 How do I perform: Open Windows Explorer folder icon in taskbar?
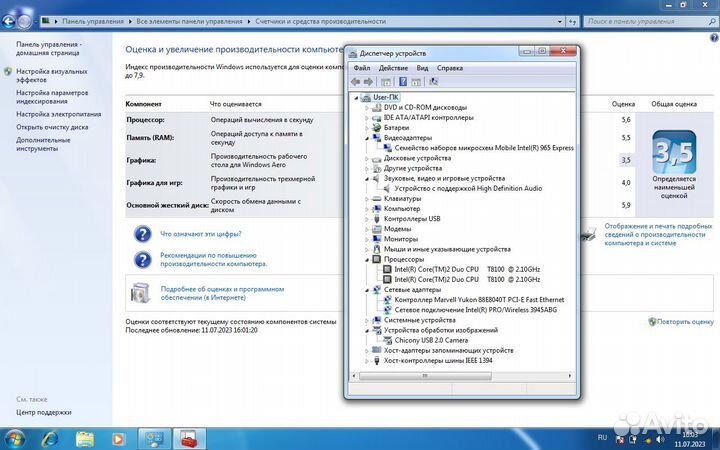coord(83,438)
